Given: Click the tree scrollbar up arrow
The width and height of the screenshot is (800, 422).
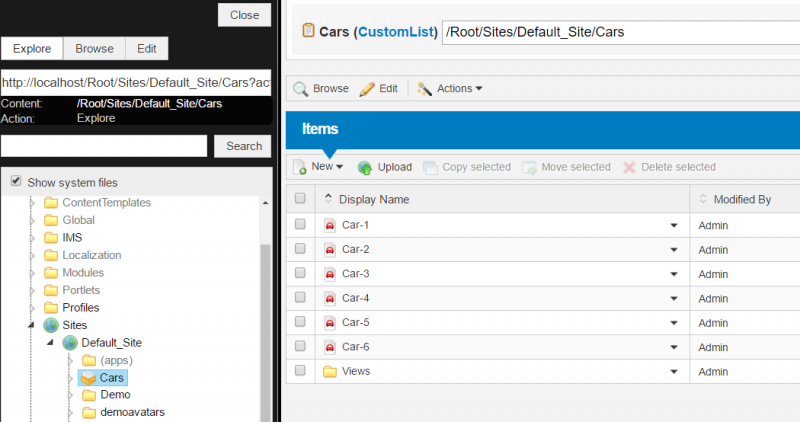Looking at the screenshot, I should coord(265,203).
